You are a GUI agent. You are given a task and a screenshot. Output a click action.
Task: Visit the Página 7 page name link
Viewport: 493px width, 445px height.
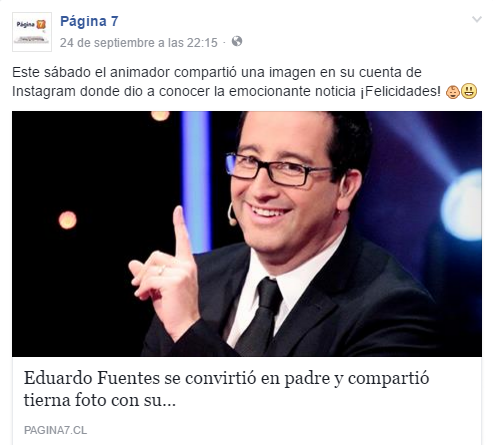pos(89,21)
